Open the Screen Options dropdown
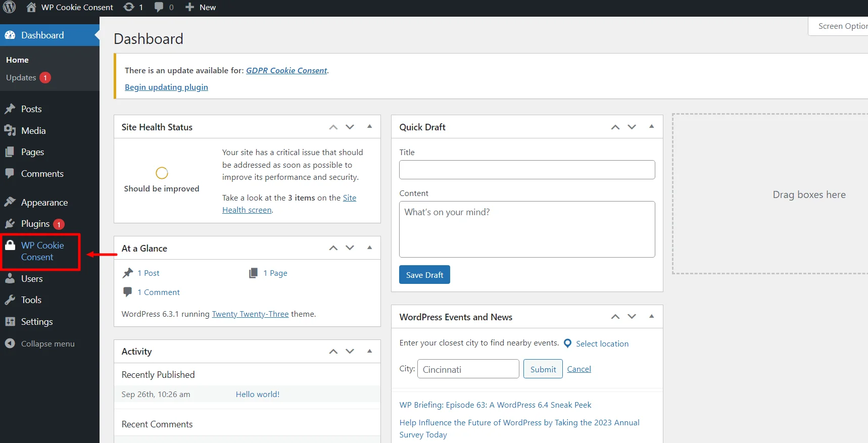868x443 pixels. (838, 26)
